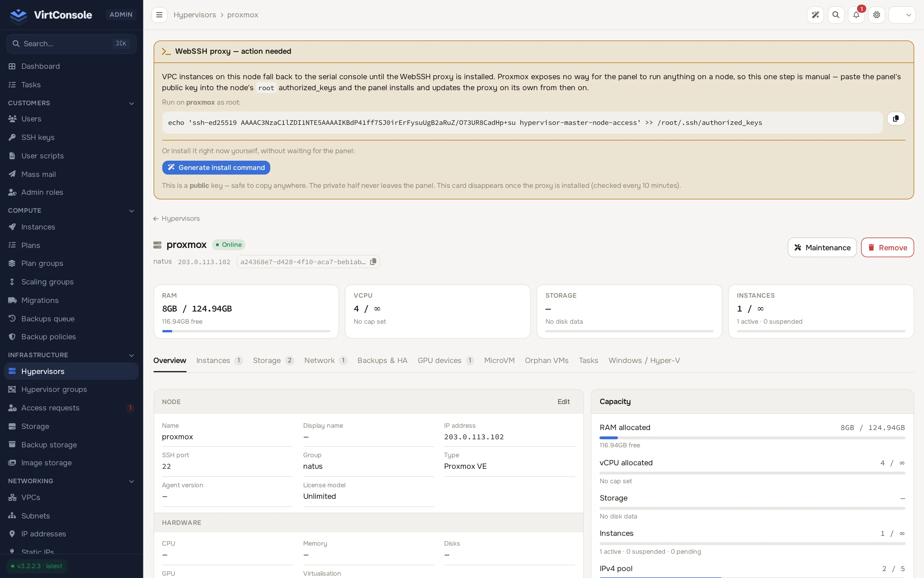Click the red Remove button
The height and width of the screenshot is (578, 924).
887,248
